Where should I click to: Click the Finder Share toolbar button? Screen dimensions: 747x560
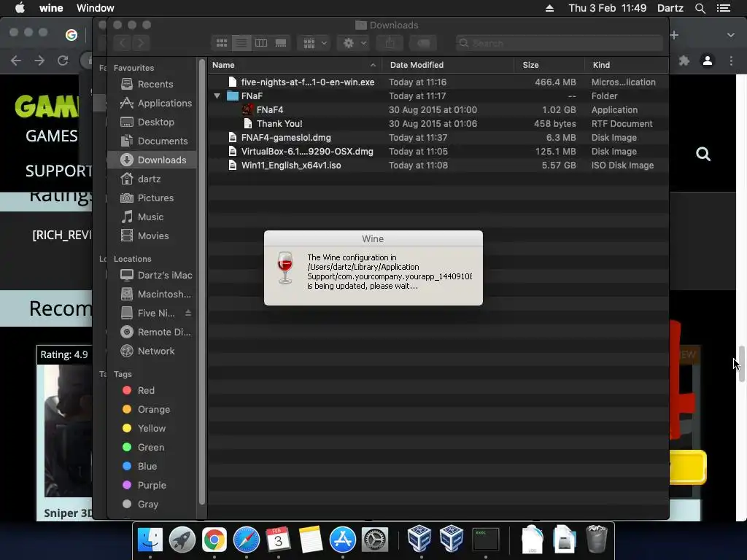tap(390, 43)
